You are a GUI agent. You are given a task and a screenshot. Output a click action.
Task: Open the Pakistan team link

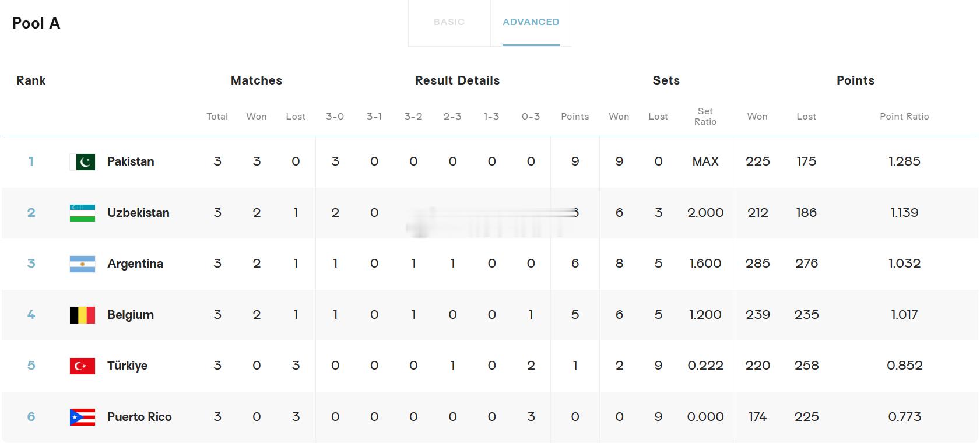pyautogui.click(x=131, y=161)
